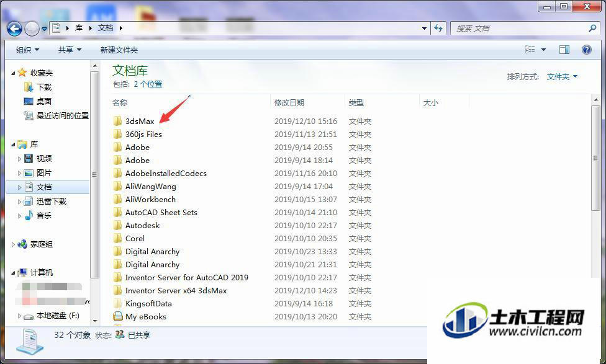Select Digital Anarchy folder dated 2019/10/23
606x364 pixels.
tap(152, 252)
